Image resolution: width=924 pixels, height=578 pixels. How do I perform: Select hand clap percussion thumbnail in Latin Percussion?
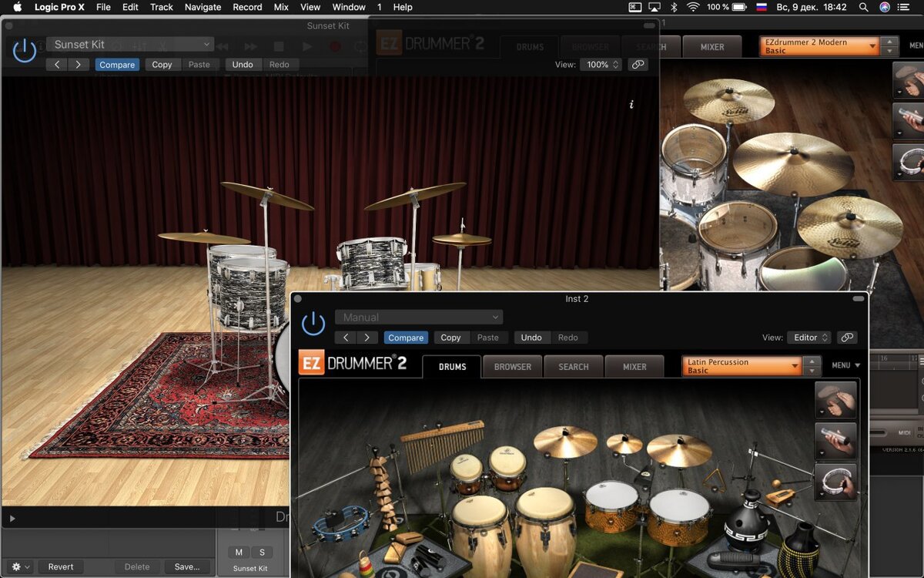click(835, 400)
